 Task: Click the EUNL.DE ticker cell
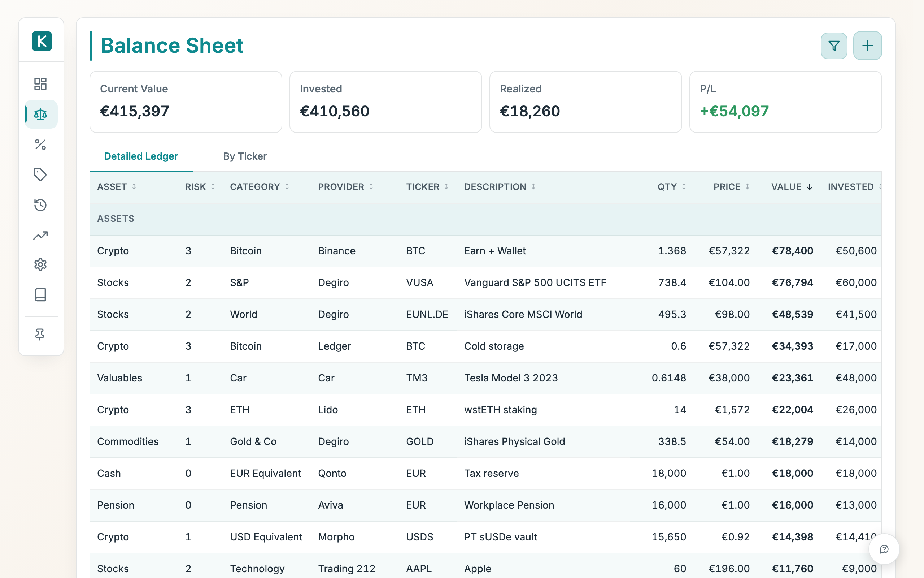tap(427, 314)
